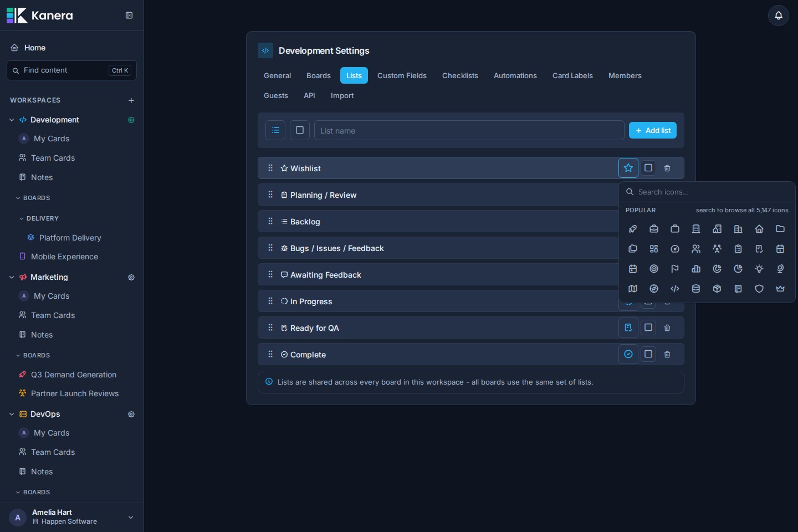Open the Wishlist color swatch
Image resolution: width=798 pixels, height=532 pixels.
click(648, 168)
